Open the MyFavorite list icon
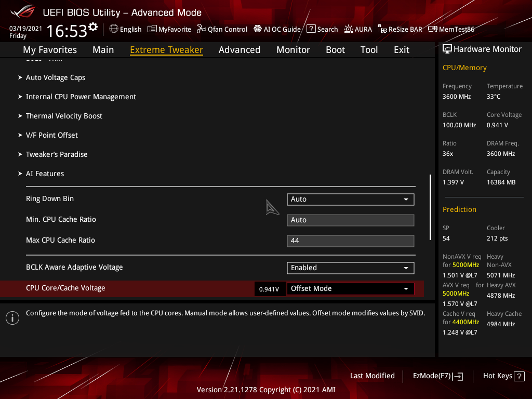Viewport: 532px width, 399px height. click(x=152, y=29)
